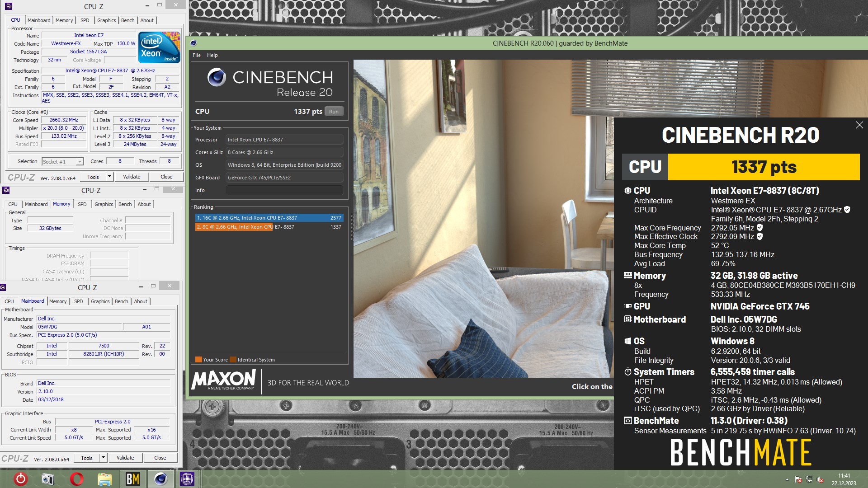Click the MAXON logo
Screen dimensions: 868x488
click(224, 380)
